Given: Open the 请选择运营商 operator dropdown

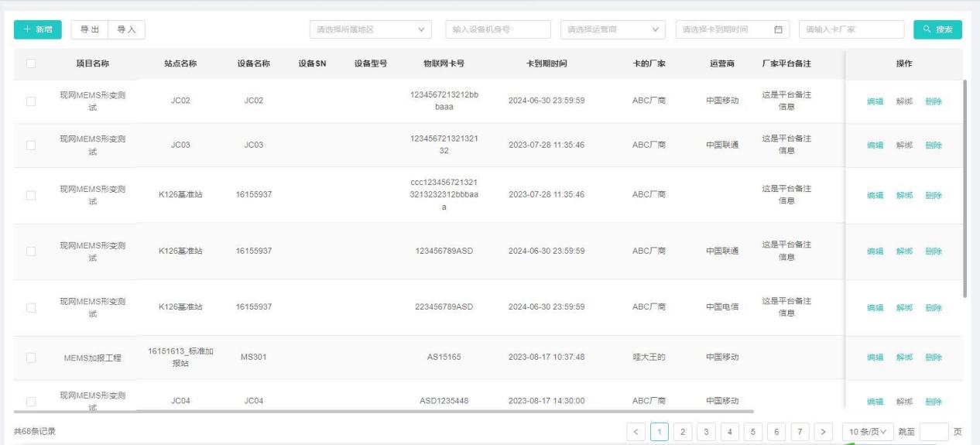Looking at the screenshot, I should tap(613, 29).
